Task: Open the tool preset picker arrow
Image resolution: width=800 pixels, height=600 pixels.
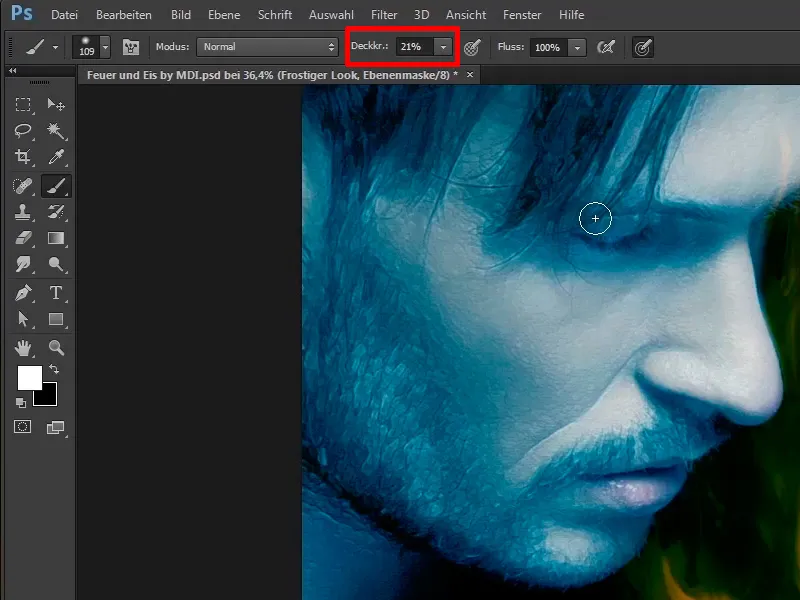Action: (55, 47)
